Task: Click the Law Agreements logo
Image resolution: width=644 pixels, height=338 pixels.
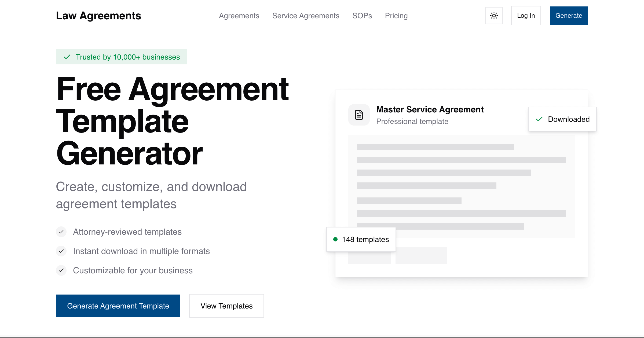Action: tap(98, 16)
